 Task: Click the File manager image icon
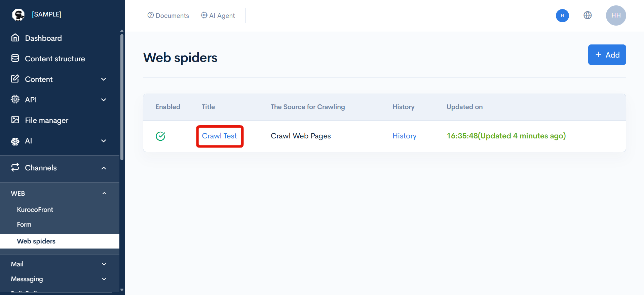coord(15,120)
